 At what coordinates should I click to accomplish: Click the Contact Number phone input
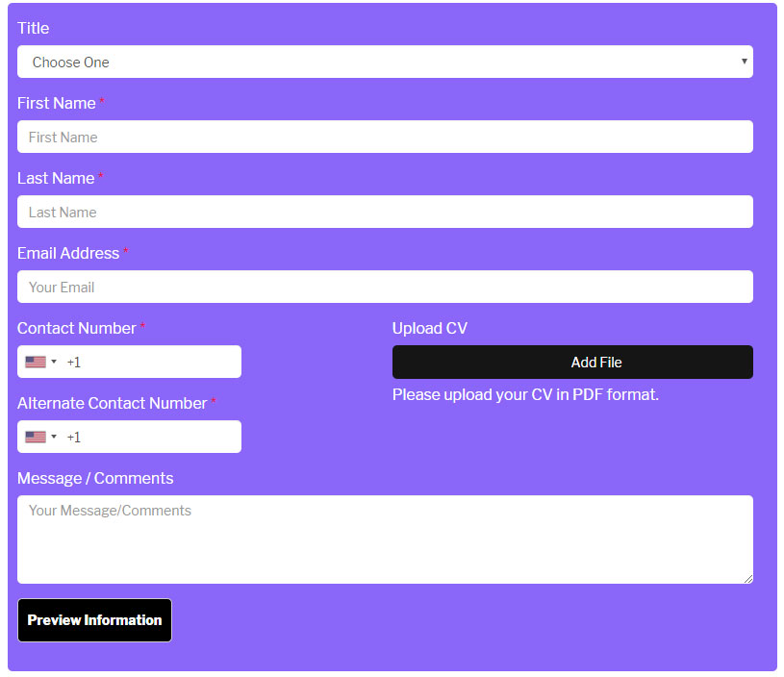tap(154, 362)
